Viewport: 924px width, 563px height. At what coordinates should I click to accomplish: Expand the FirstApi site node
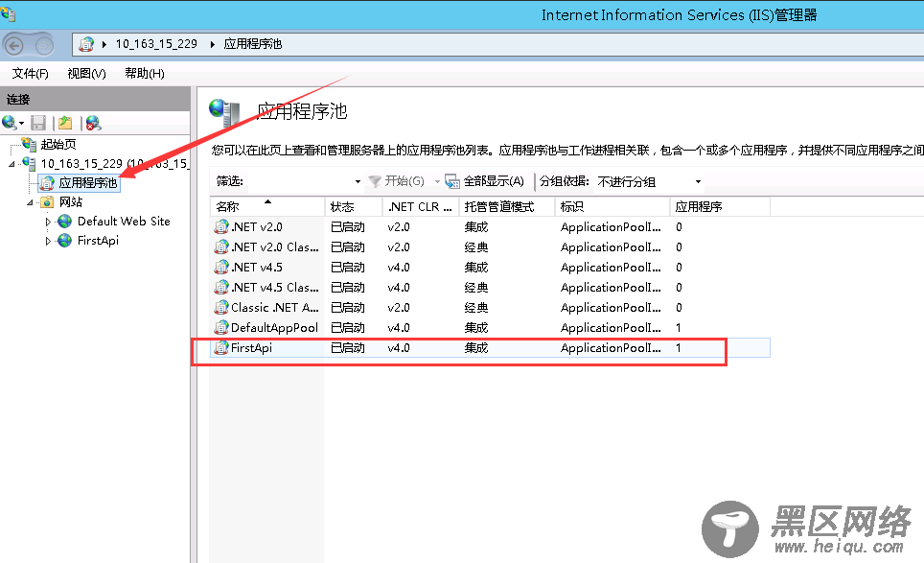coord(48,241)
